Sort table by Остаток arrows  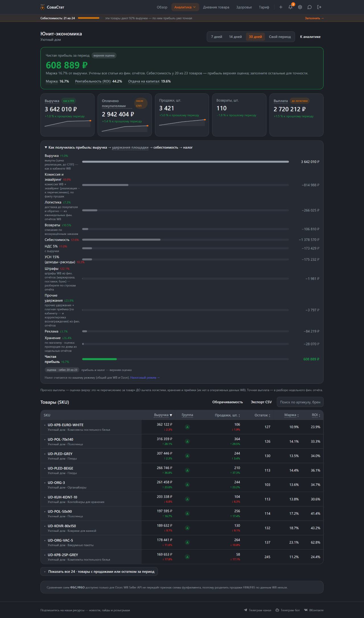pyautogui.click(x=270, y=415)
